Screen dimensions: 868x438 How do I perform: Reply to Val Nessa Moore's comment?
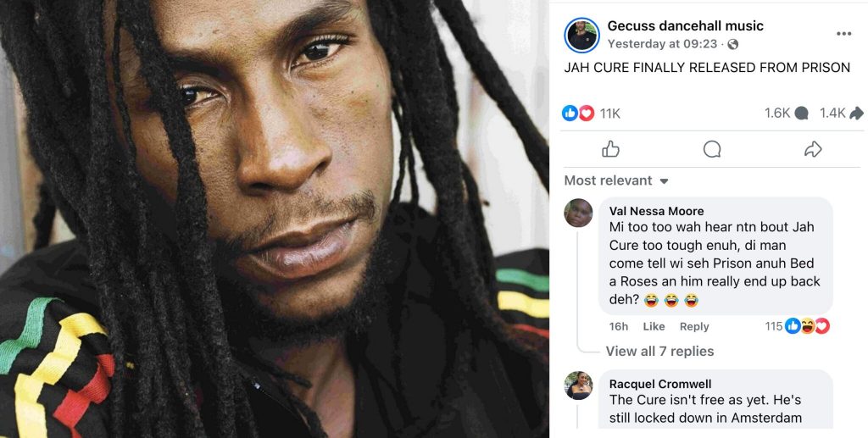(694, 327)
